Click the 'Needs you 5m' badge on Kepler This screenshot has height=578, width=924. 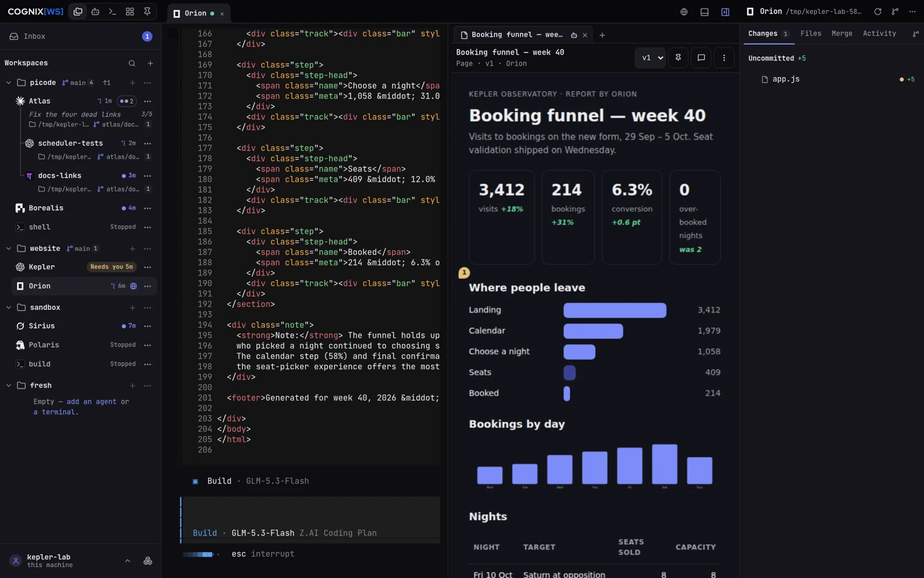coord(112,267)
